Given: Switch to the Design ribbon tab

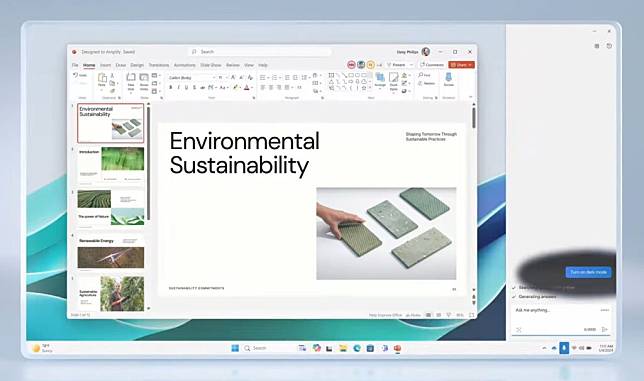Looking at the screenshot, I should [x=137, y=65].
